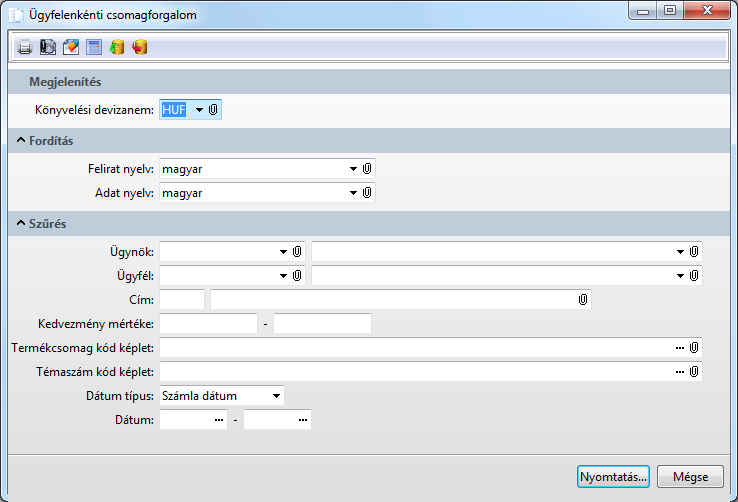Image resolution: width=738 pixels, height=502 pixels.
Task: Open the Ügynök name dropdown arrow
Action: click(680, 252)
